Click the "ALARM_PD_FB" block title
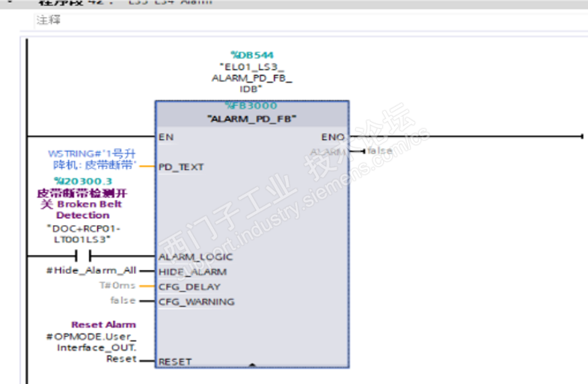This screenshot has width=588, height=384. (251, 119)
